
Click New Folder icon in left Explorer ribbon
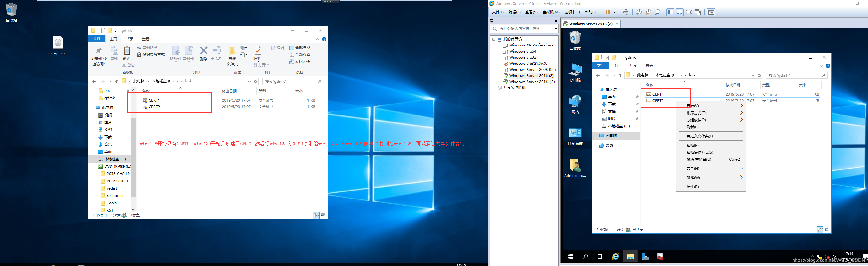click(232, 51)
